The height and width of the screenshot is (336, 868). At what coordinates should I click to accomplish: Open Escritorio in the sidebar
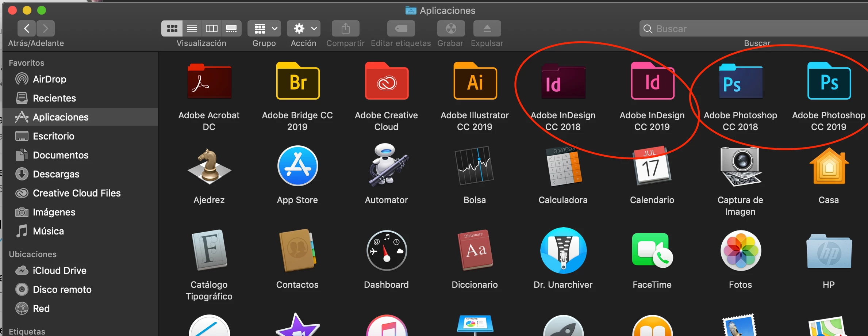80,136
